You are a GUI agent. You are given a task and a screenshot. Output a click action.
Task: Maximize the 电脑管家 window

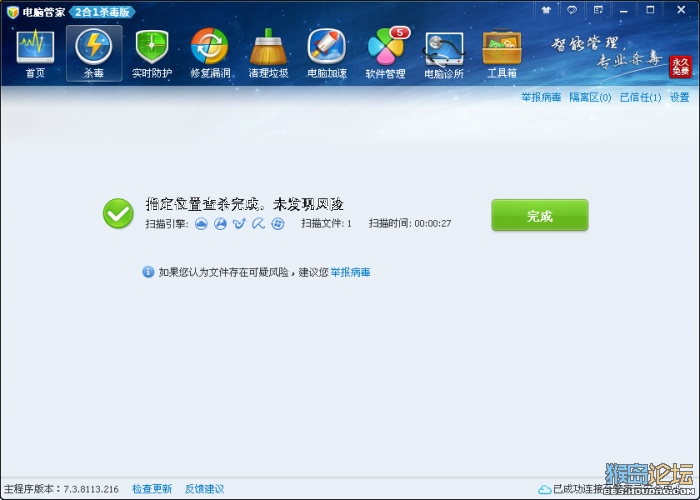pos(650,10)
